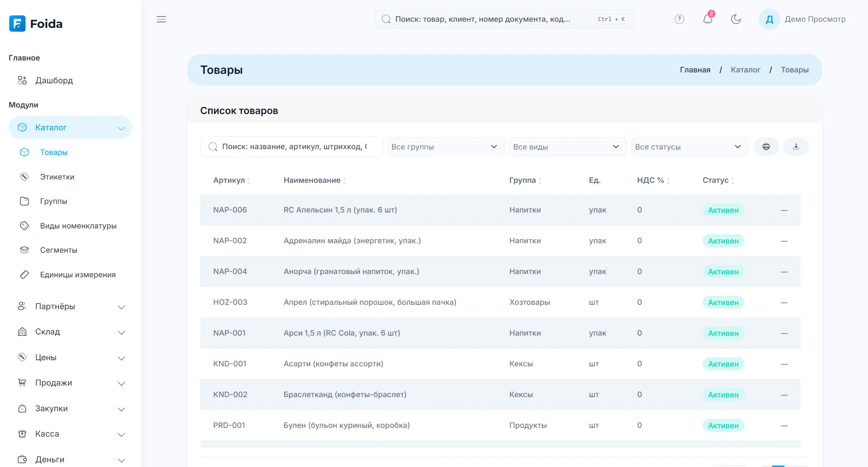868x467 pixels.
Task: Click Браслетканд (конфеты-браслет) product name
Action: point(345,395)
